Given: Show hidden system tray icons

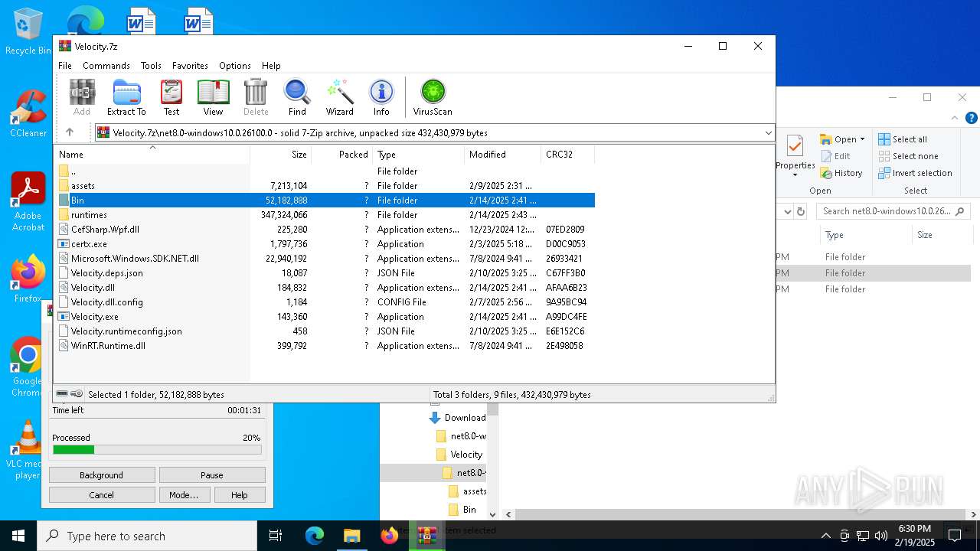Looking at the screenshot, I should 825,536.
